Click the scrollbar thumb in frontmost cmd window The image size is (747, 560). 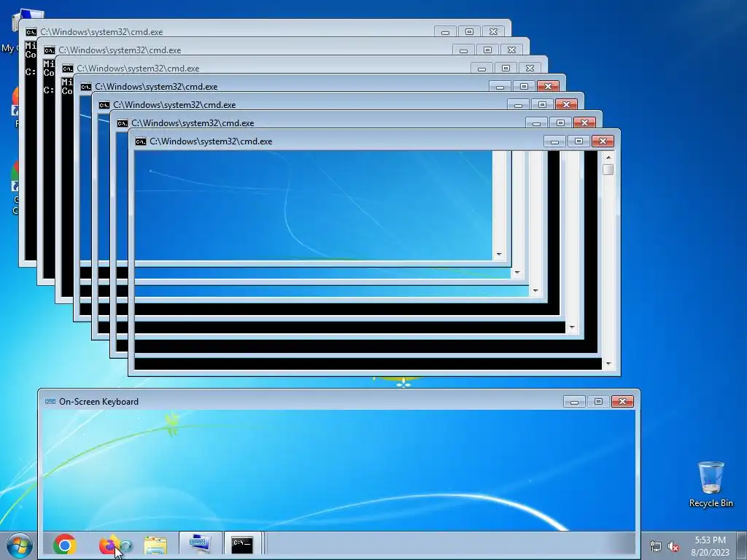(608, 169)
